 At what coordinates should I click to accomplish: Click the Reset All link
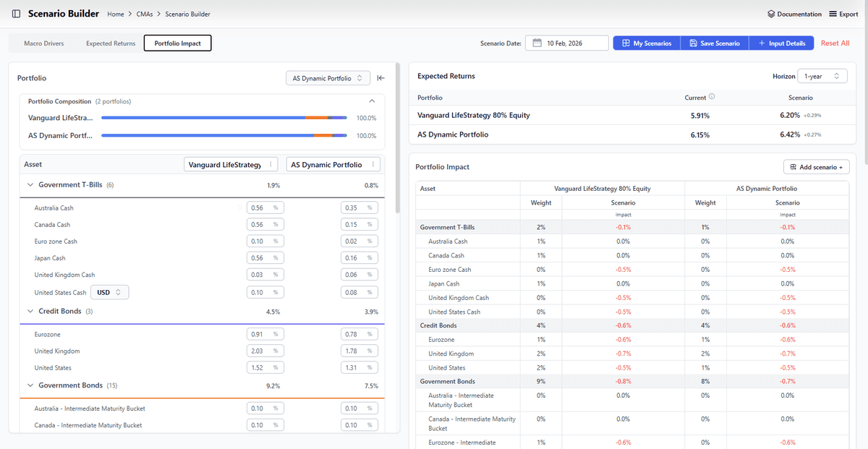(835, 43)
